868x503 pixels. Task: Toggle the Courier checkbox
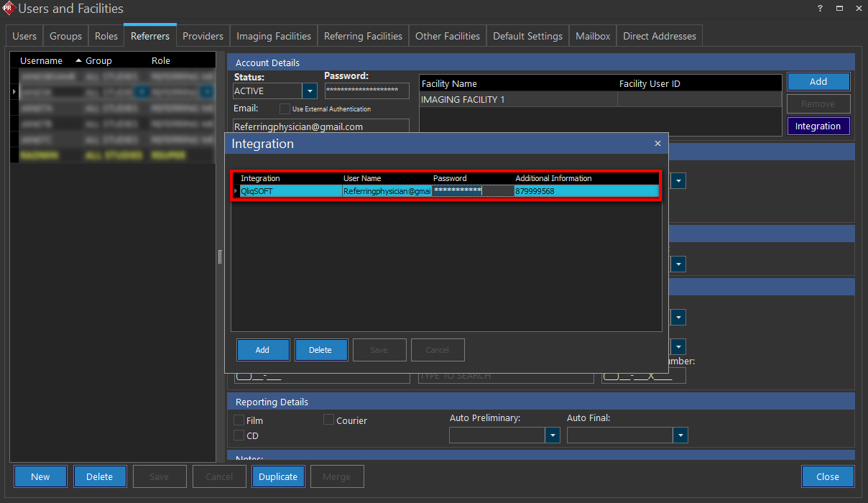328,420
